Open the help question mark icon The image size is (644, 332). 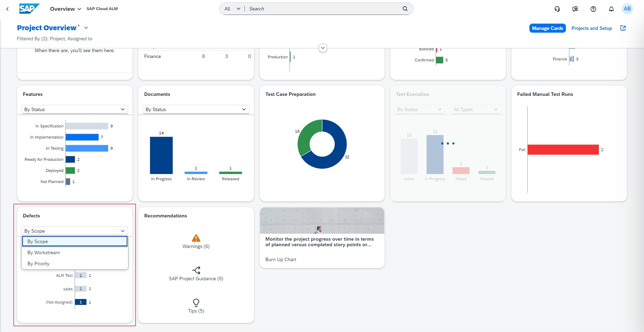(x=593, y=9)
